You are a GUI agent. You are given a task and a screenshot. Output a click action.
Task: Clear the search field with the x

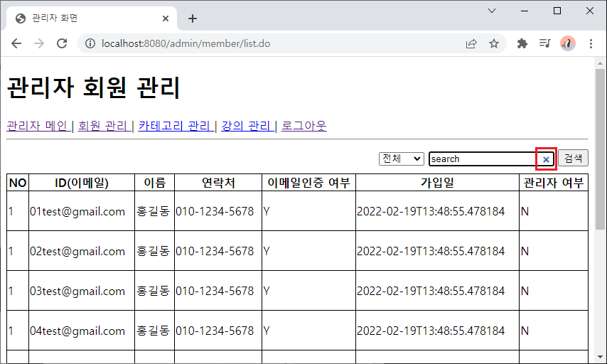[546, 159]
